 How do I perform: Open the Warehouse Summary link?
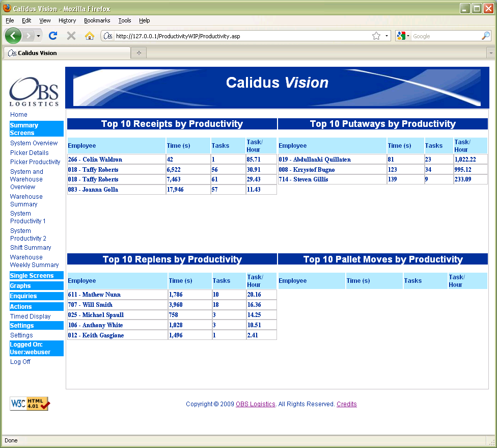point(26,200)
